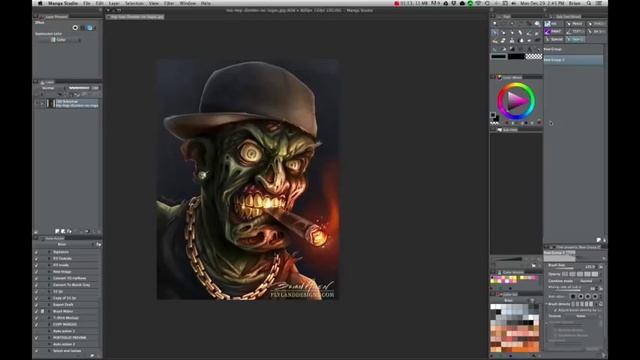Toggle checkbox for Export Draft action
The image size is (640, 360).
pos(36,304)
